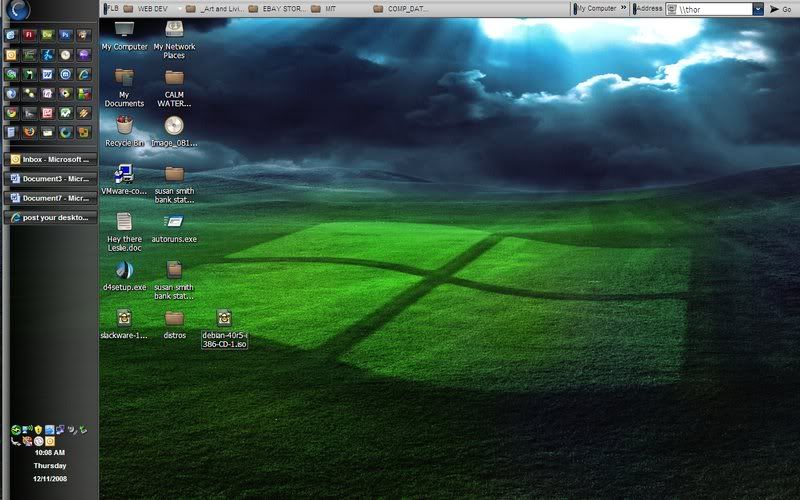Click the 10:08 AM clock in tray

[x=50, y=453]
